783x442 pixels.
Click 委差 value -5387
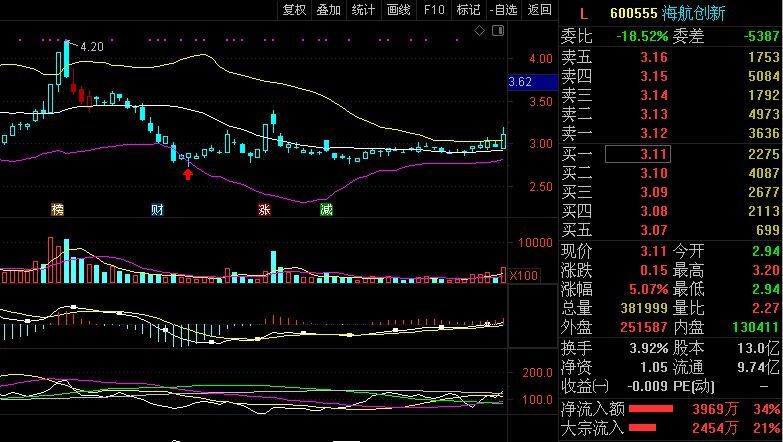[x=761, y=36]
